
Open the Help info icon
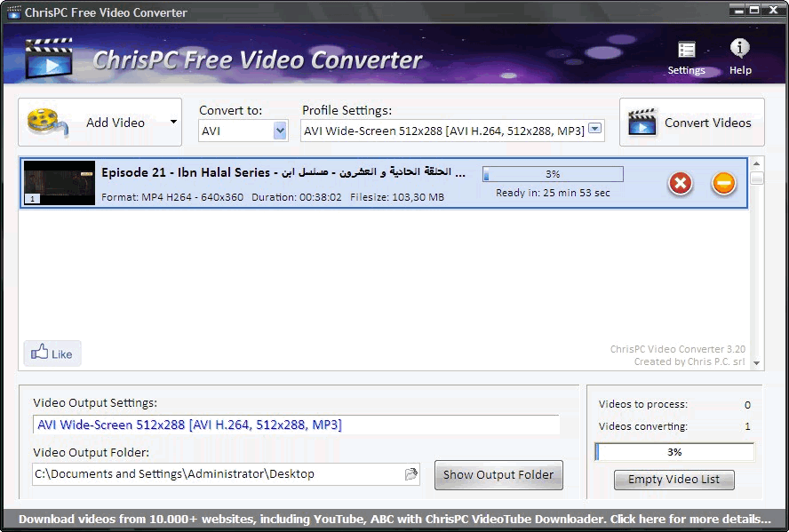740,58
